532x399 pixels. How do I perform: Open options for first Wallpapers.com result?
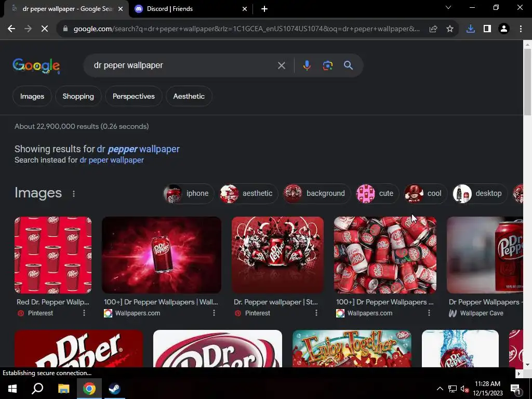click(x=214, y=313)
